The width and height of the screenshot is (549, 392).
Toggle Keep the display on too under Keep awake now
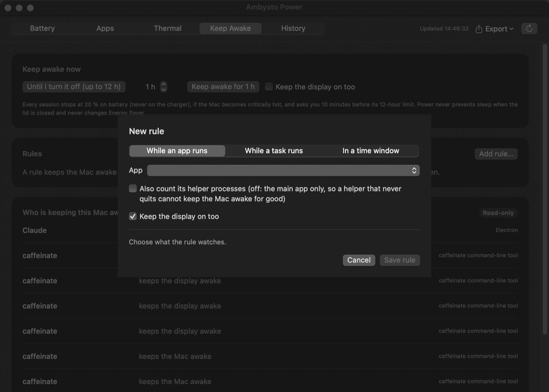(x=269, y=87)
